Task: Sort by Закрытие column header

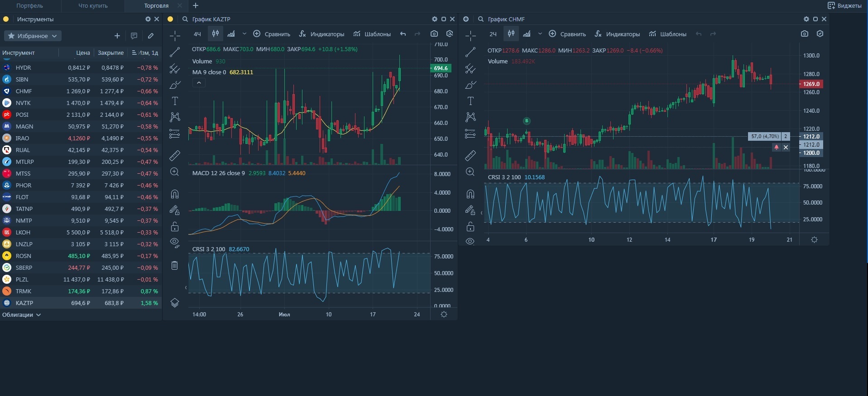Action: (x=110, y=53)
